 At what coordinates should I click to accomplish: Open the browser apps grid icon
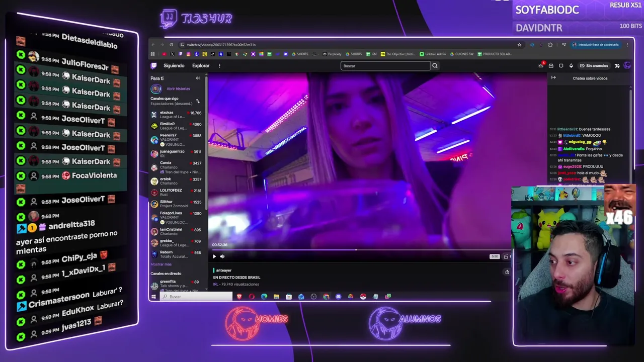pyautogui.click(x=153, y=54)
